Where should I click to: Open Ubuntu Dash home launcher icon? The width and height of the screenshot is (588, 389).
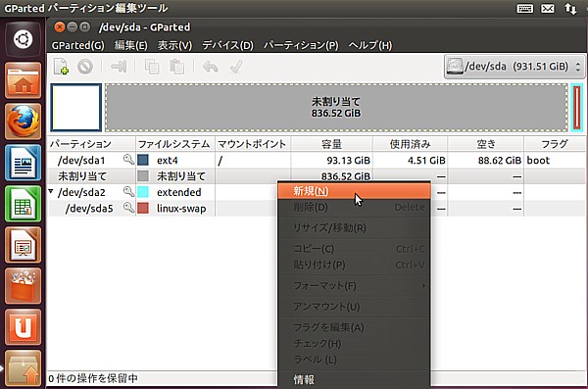[23, 39]
